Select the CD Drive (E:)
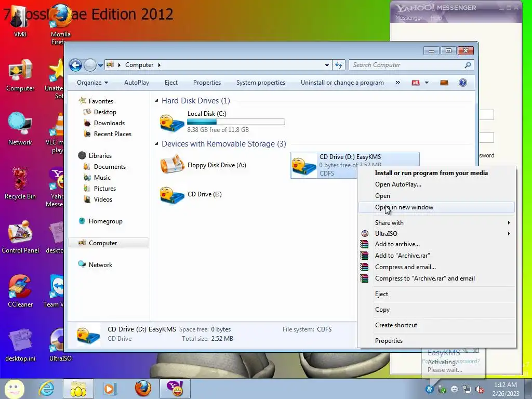 click(191, 194)
